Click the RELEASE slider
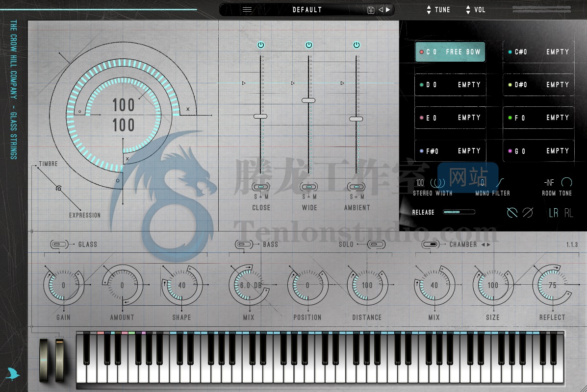 pos(459,212)
